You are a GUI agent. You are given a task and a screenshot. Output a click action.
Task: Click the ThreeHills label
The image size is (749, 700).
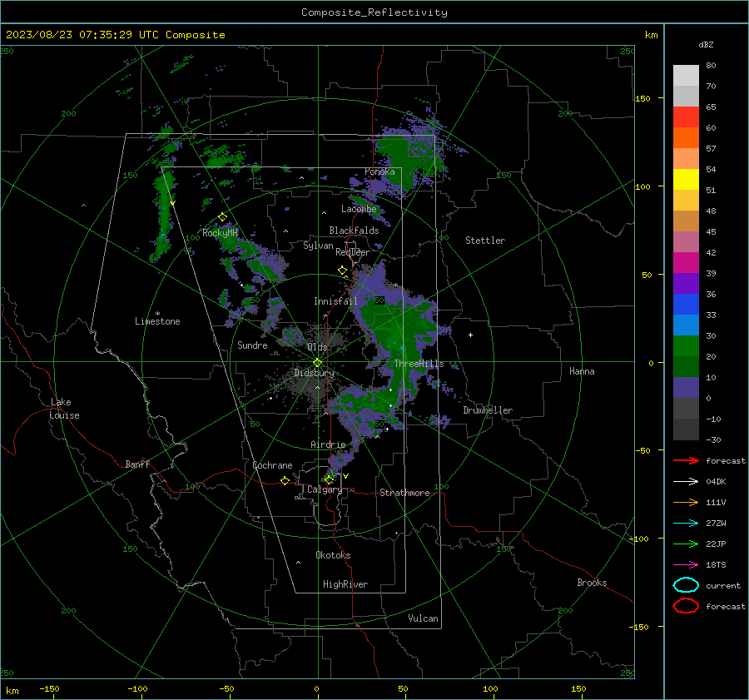pos(419,364)
